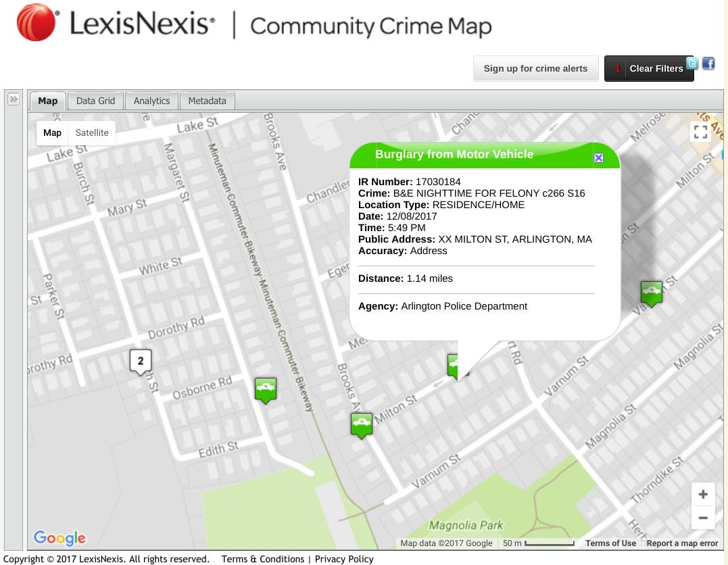Zoom in with the plus button

point(703,494)
